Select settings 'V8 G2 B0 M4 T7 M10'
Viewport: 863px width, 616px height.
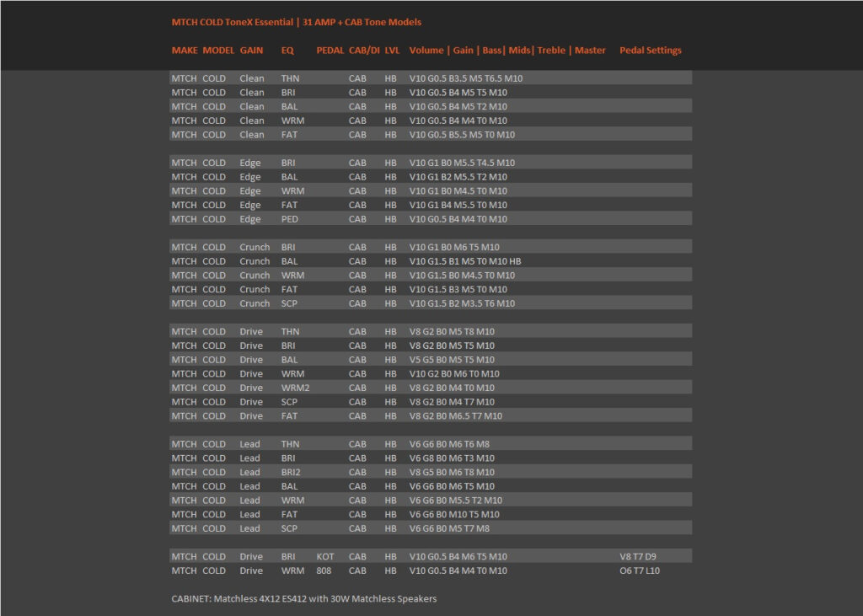pyautogui.click(x=452, y=401)
